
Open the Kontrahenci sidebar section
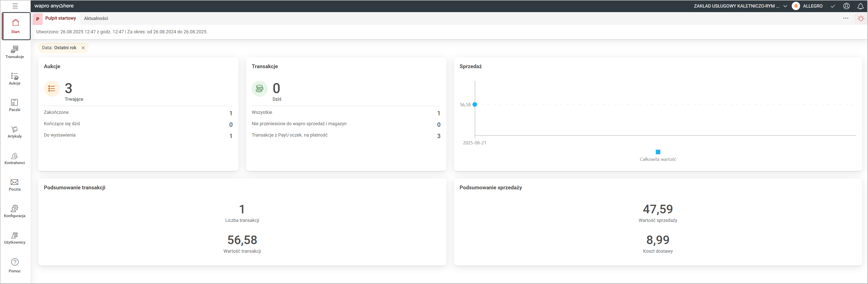click(x=14, y=158)
